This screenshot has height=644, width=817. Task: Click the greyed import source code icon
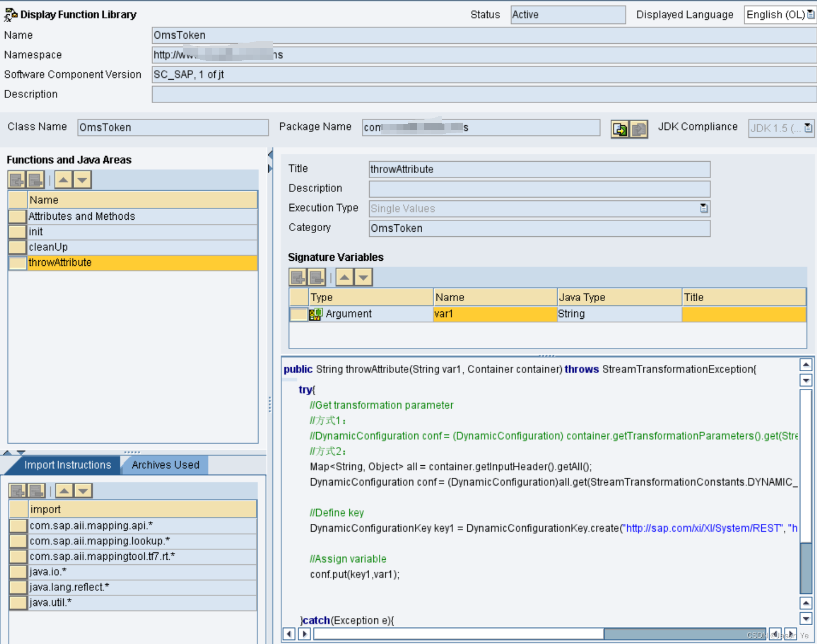pos(639,129)
